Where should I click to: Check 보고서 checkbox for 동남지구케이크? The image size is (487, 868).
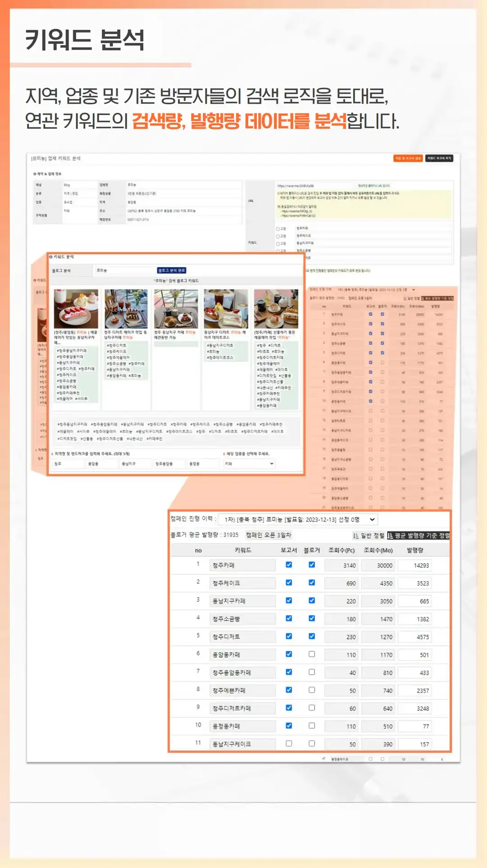pos(289,744)
